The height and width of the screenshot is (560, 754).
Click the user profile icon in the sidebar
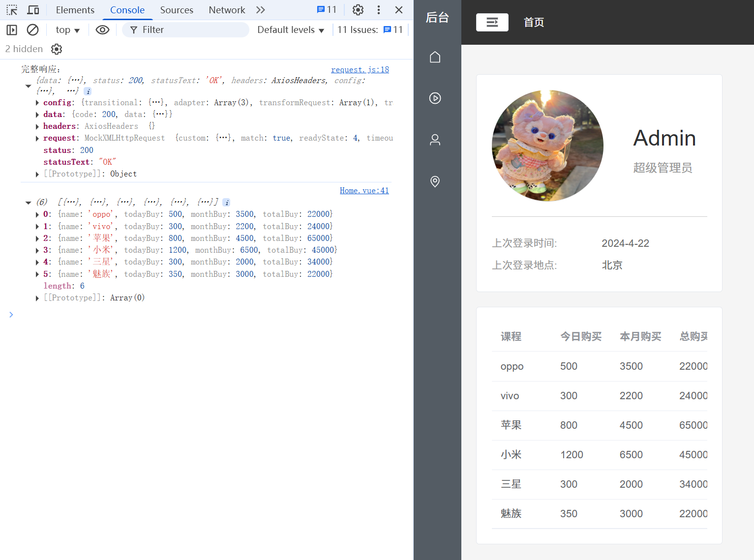(x=435, y=140)
